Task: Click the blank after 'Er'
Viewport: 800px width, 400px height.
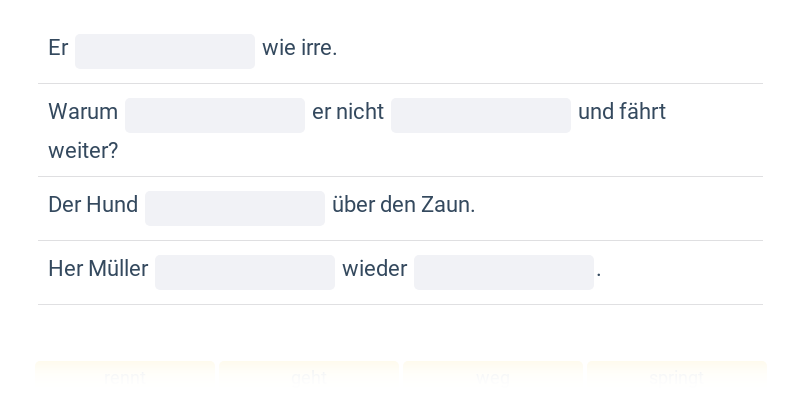Action: pyautogui.click(x=165, y=52)
